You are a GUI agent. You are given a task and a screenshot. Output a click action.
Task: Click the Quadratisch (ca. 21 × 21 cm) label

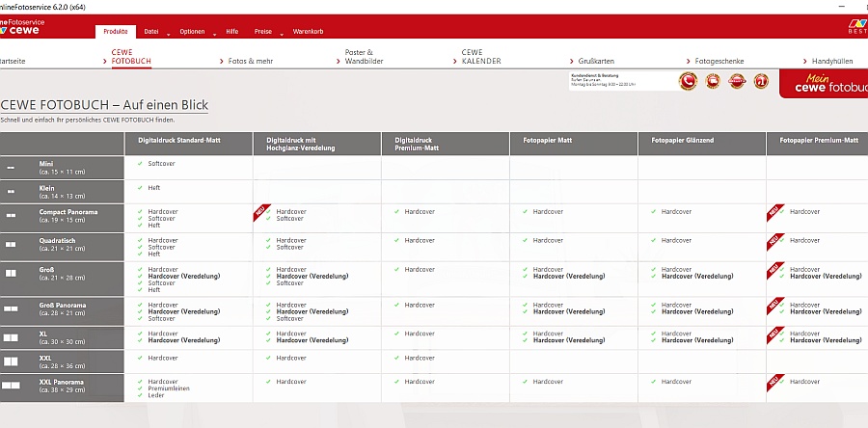[62, 245]
